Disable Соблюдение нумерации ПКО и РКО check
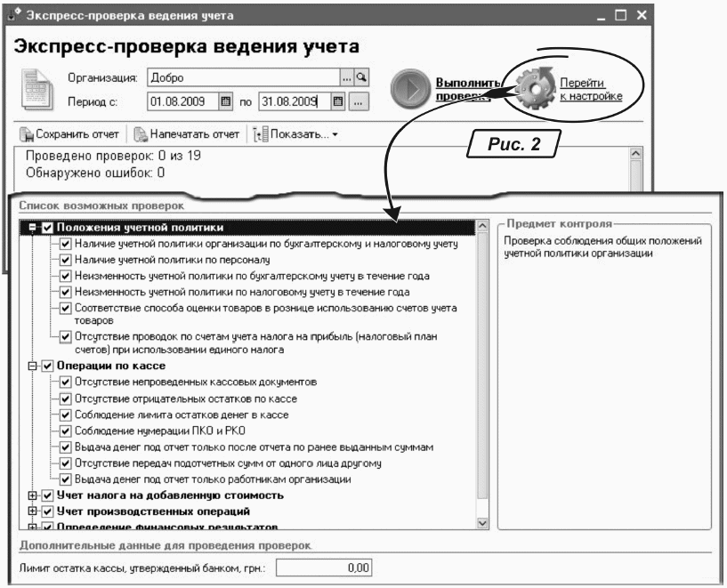Image resolution: width=727 pixels, height=588 pixels. click(x=65, y=431)
